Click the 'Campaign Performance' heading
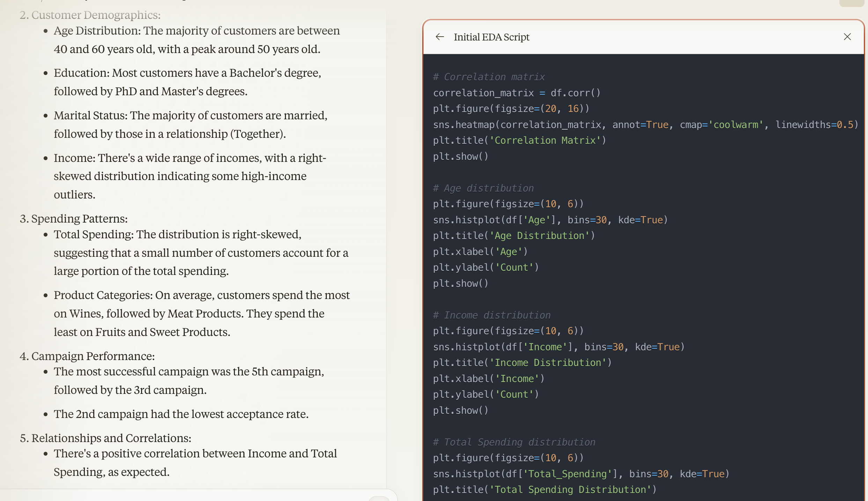This screenshot has height=501, width=868. 93,356
